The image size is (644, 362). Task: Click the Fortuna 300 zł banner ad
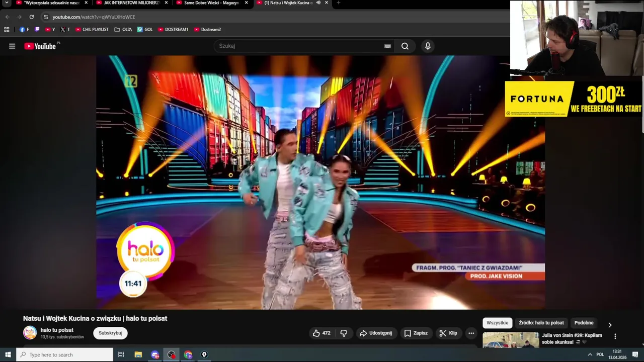(x=574, y=99)
